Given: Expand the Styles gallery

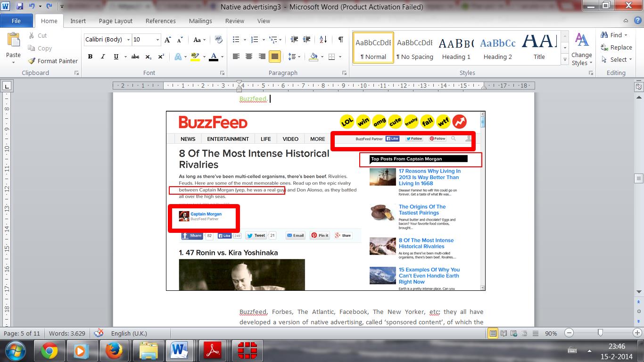Looking at the screenshot, I should coord(565,60).
